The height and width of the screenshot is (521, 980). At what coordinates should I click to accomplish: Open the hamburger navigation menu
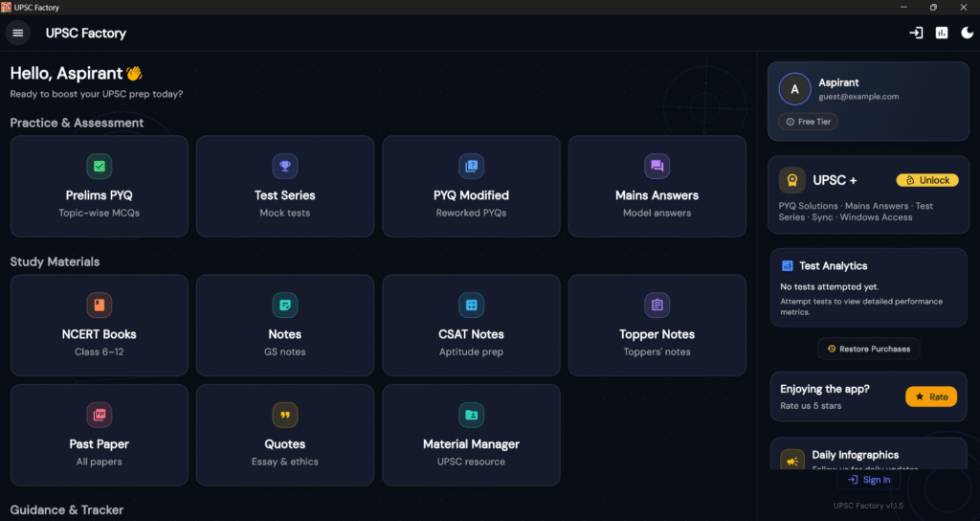click(17, 34)
